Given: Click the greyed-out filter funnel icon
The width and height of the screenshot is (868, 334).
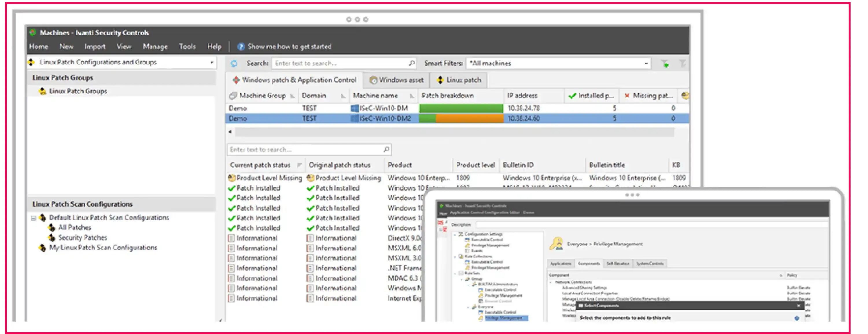Looking at the screenshot, I should [682, 63].
